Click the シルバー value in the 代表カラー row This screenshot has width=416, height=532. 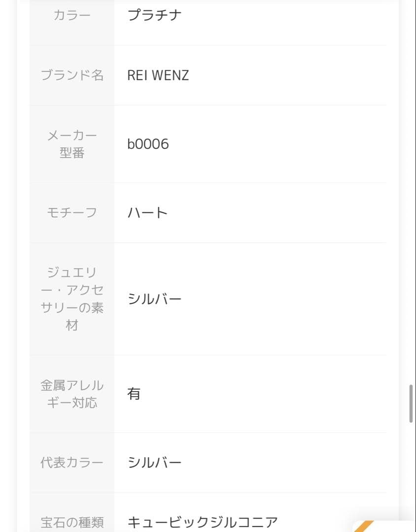155,463
